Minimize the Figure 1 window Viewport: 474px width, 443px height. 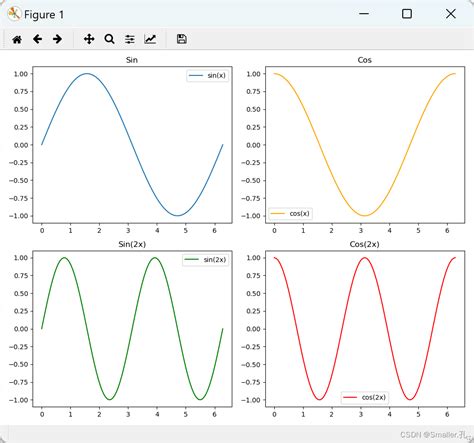(364, 14)
